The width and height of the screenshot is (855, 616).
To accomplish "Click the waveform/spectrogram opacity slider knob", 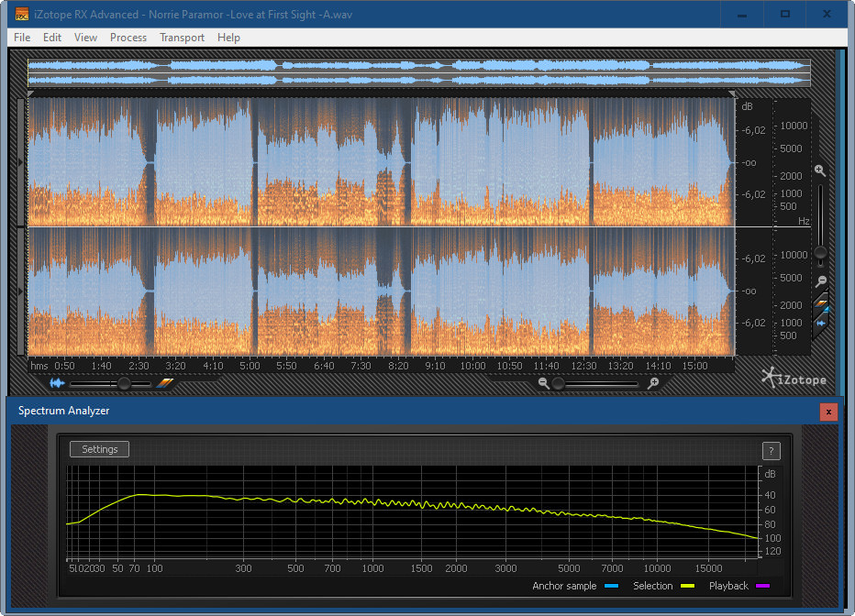I will (x=123, y=383).
